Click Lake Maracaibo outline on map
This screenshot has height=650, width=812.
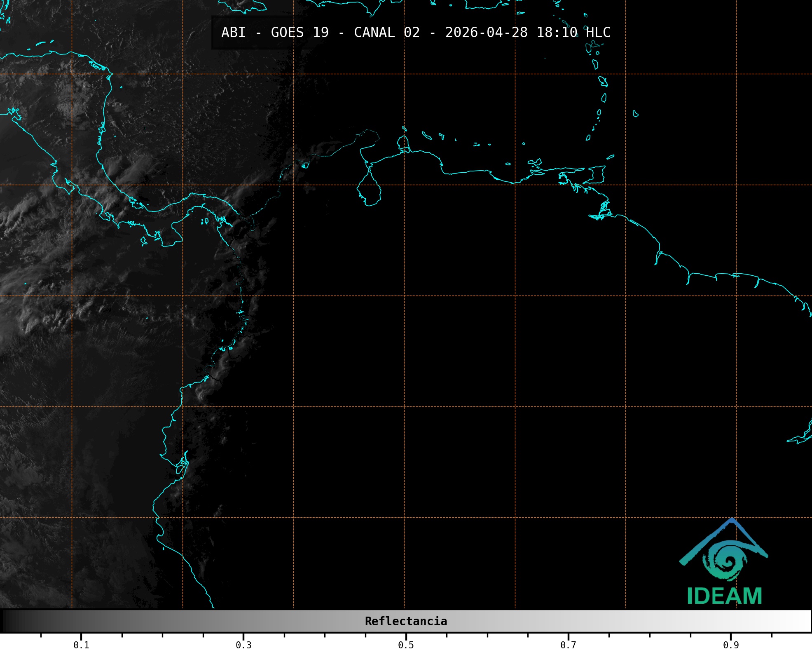click(369, 190)
